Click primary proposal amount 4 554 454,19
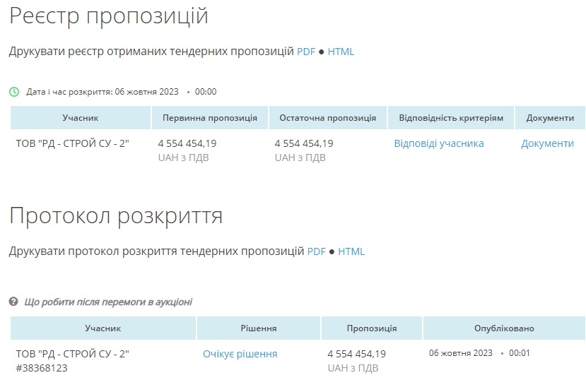This screenshot has height=392, width=586. [187, 143]
